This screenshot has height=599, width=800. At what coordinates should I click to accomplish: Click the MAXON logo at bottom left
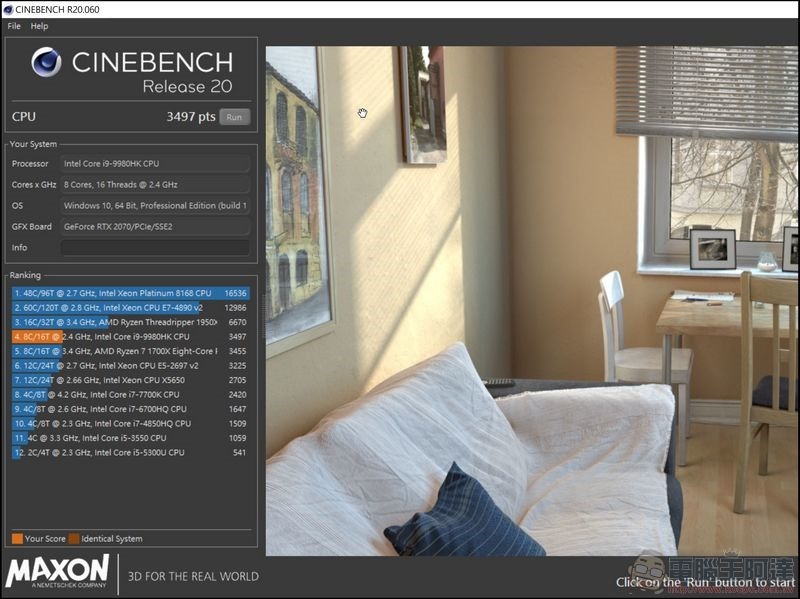[56, 572]
